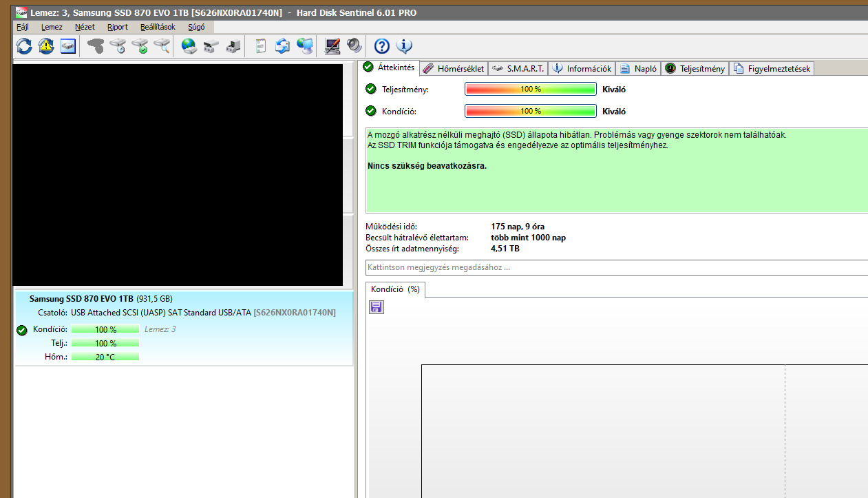868x498 pixels.
Task: Click the green check next to Teljesítmény
Action: (x=371, y=89)
